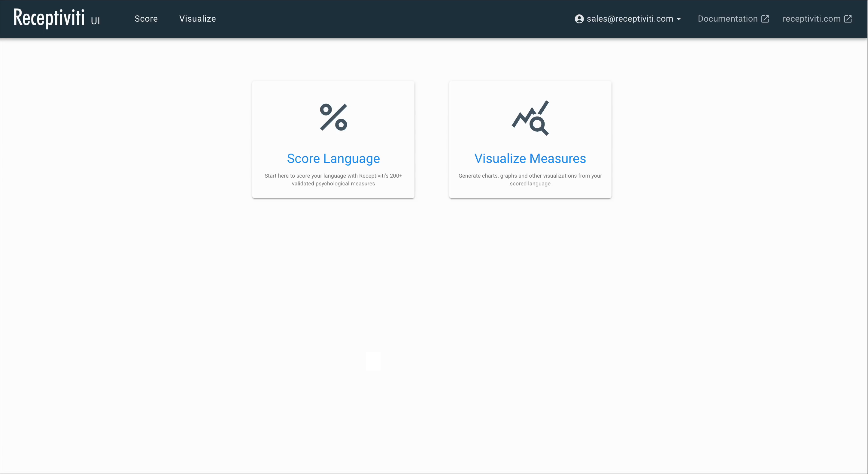Click the percent icon on the Score Language card
868x474 pixels.
(333, 117)
